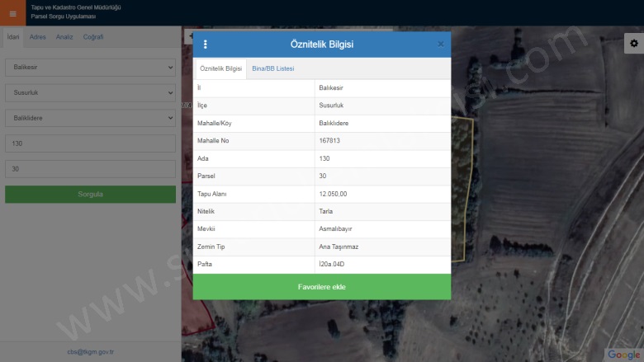Open the Bina/BB Listesi tab
644x362 pixels.
[x=272, y=68]
